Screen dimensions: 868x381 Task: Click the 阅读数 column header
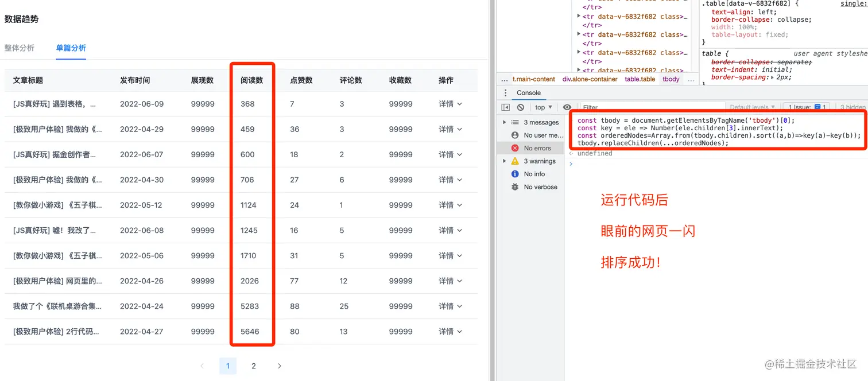tap(252, 80)
